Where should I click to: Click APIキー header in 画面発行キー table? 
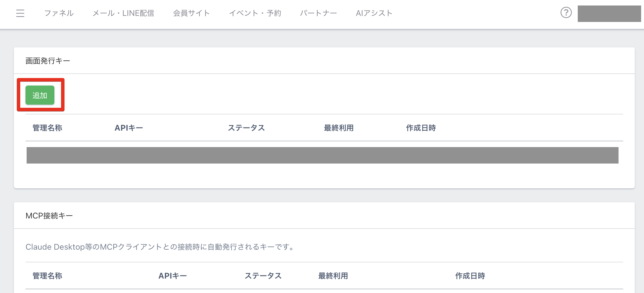point(129,128)
